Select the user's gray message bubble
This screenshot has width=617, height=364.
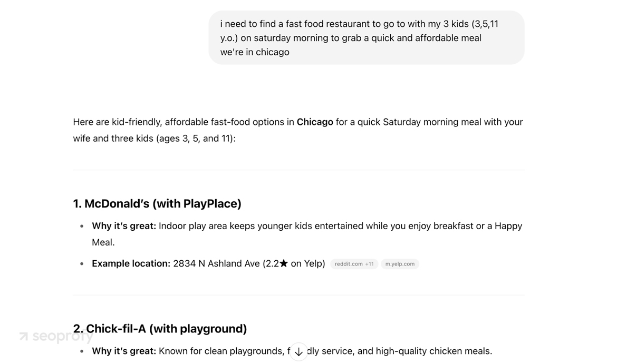tap(367, 38)
